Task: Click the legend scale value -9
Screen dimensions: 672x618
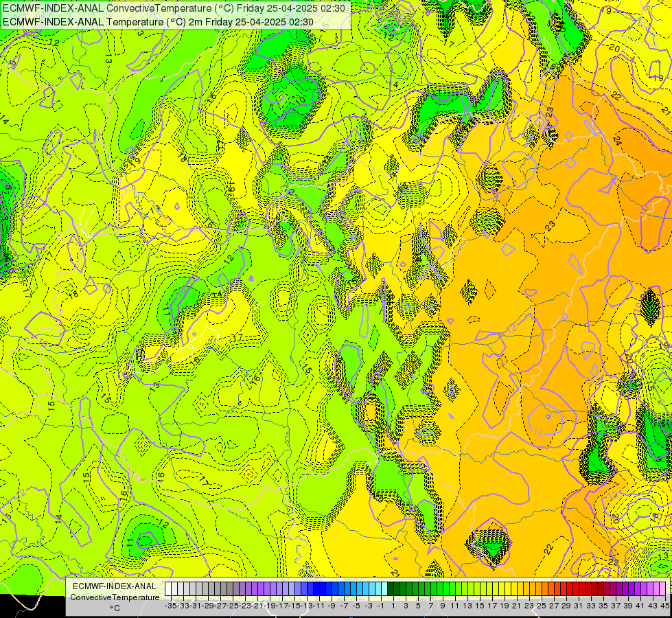Action: tap(332, 606)
